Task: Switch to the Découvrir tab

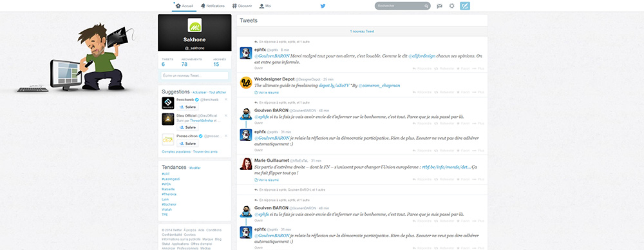Action: pyautogui.click(x=242, y=6)
